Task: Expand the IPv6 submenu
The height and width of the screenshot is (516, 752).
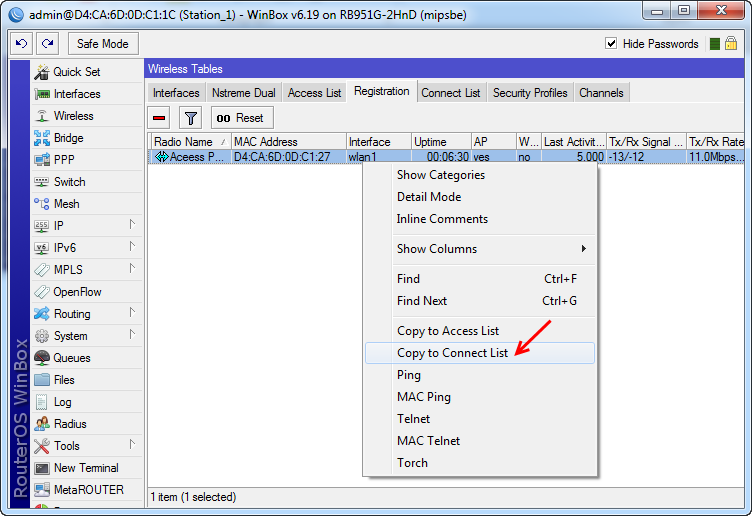Action: pyautogui.click(x=132, y=246)
